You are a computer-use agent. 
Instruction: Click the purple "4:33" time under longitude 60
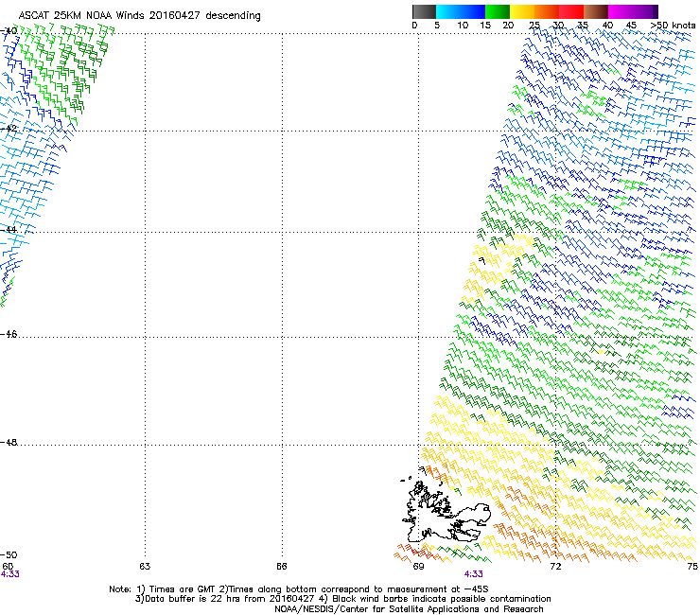click(9, 574)
